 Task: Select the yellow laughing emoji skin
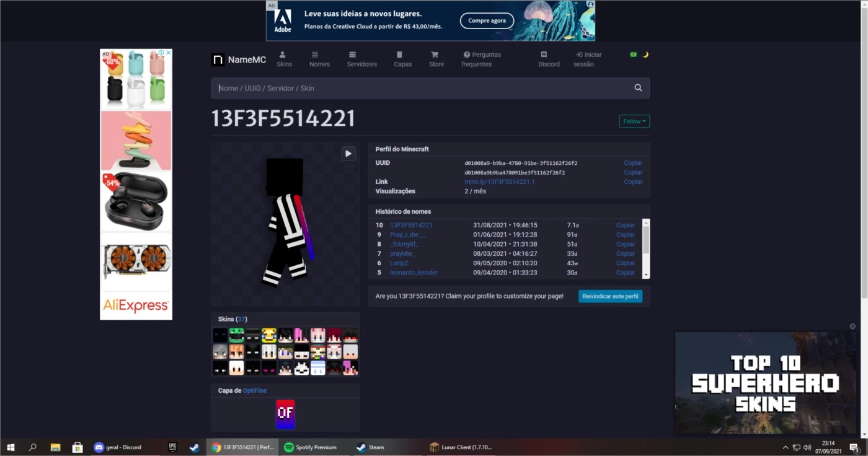(x=268, y=335)
